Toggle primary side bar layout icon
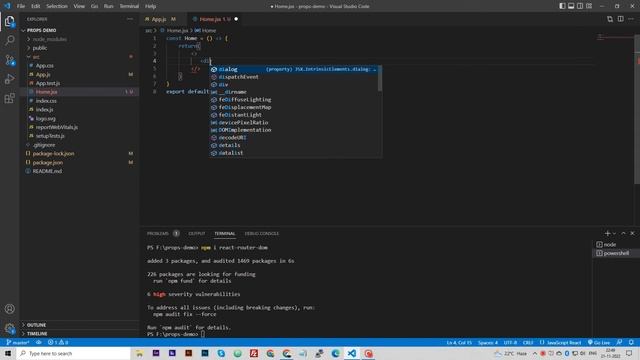This screenshot has height=360, width=640. [562, 6]
